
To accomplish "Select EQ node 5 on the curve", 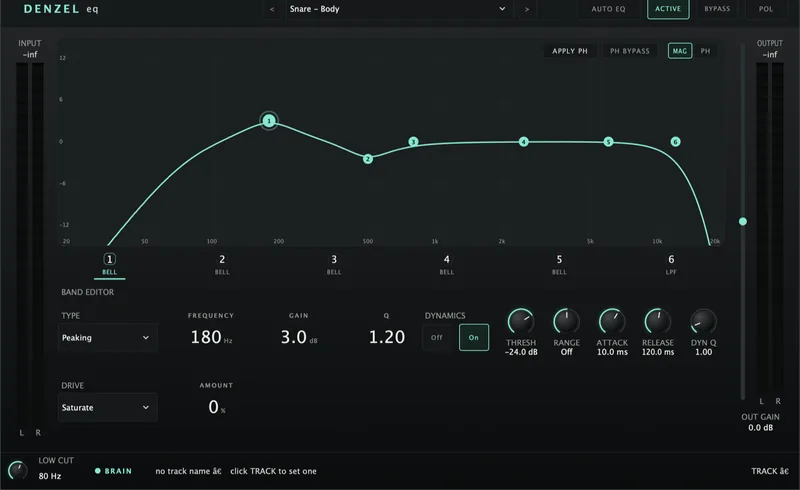I will (x=608, y=141).
